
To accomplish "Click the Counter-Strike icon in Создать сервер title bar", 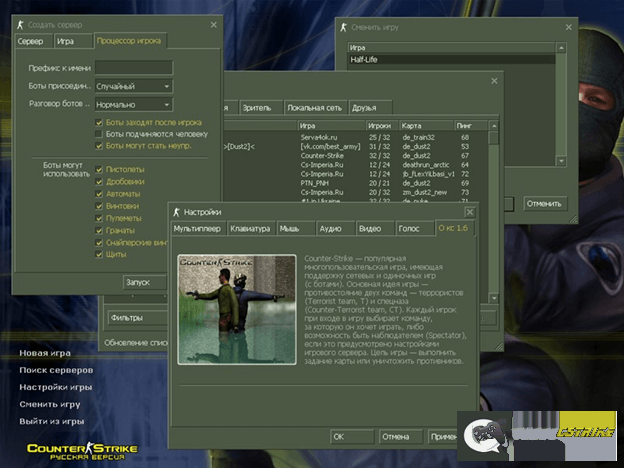I will click(20, 25).
